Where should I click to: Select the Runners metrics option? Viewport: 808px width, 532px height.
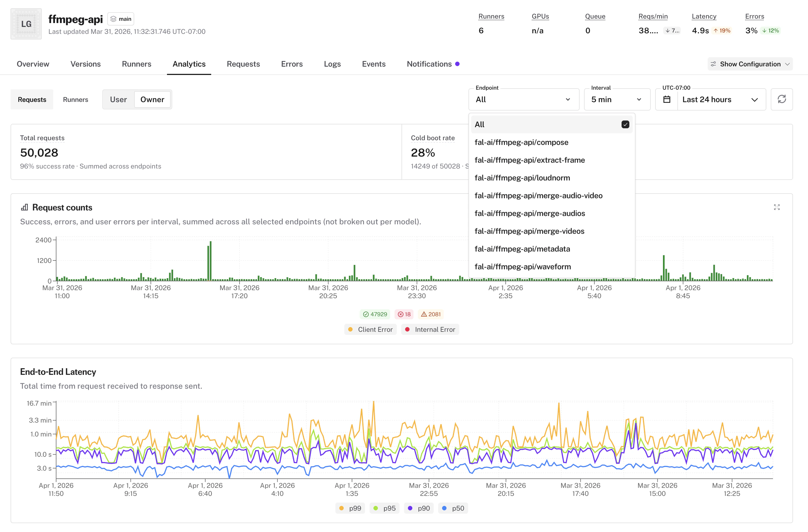[75, 99]
